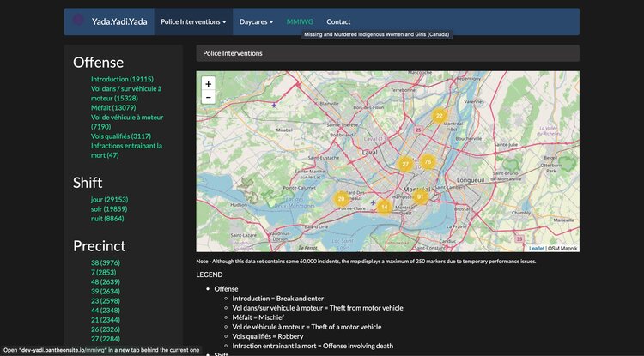
Task: Click 'Méfait = Mischief' legend line
Action: pos(258,317)
